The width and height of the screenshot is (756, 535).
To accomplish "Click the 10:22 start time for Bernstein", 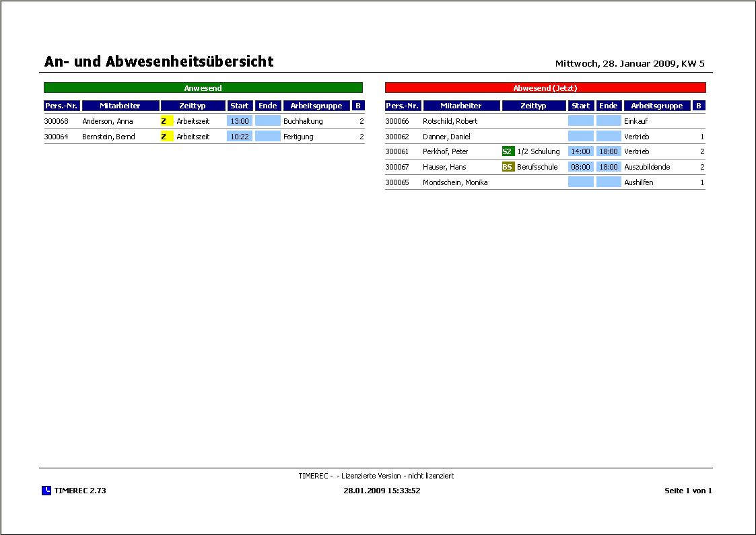I will pos(240,137).
